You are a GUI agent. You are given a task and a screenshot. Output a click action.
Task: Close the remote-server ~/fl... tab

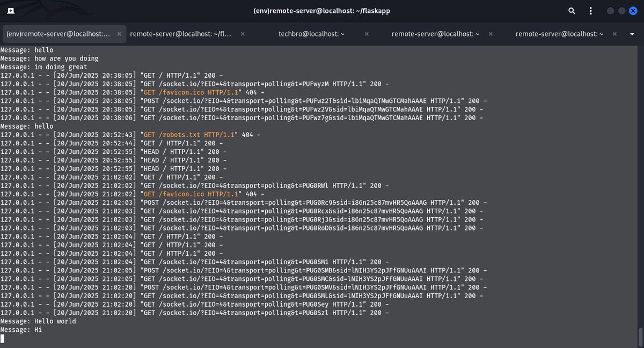point(243,34)
